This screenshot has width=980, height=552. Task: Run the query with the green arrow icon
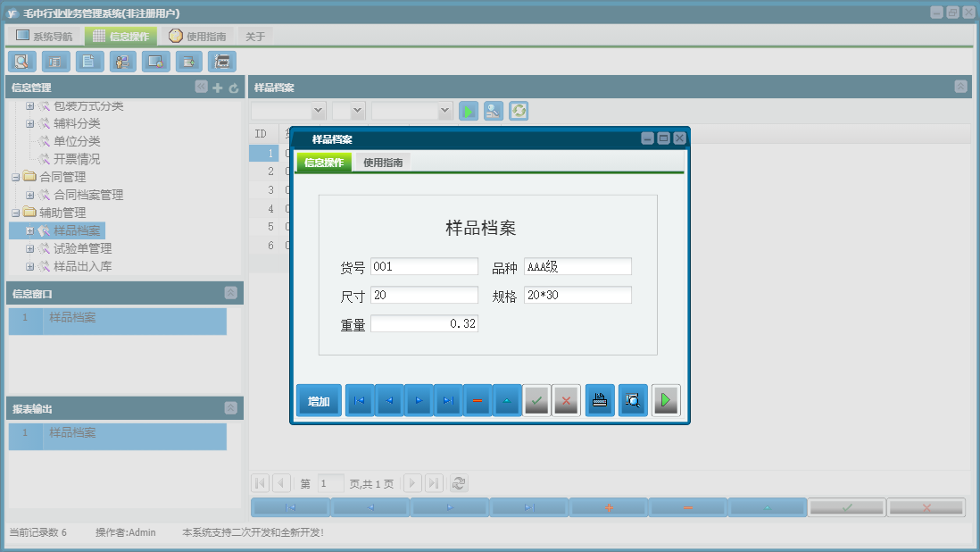click(x=468, y=111)
